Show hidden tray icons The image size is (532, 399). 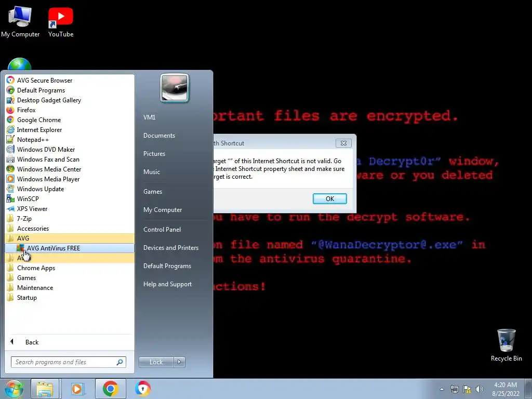tap(442, 389)
